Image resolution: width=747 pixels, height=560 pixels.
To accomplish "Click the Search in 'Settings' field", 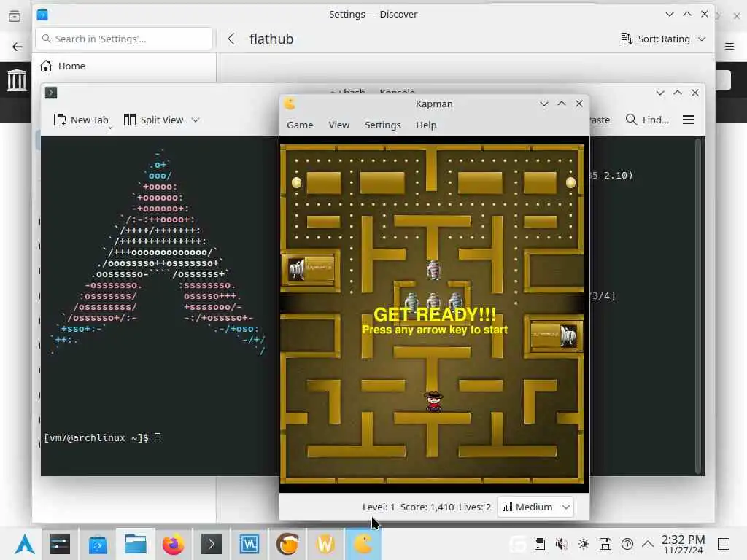I will 124,39.
